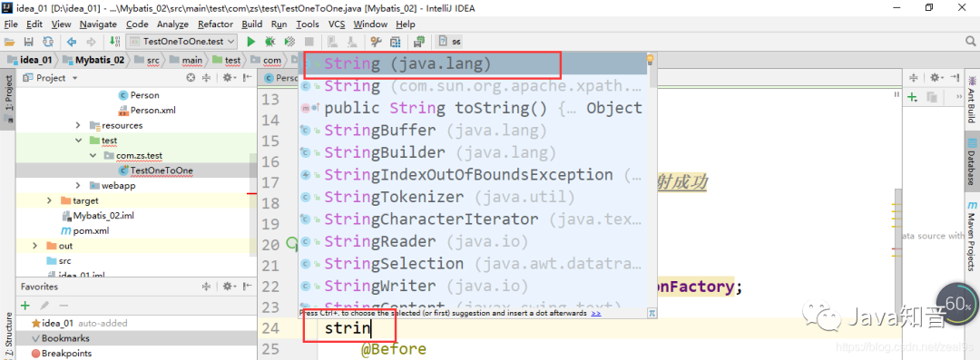Open the run configuration dropdown TestOneToOne.test
980x360 pixels.
click(x=181, y=42)
